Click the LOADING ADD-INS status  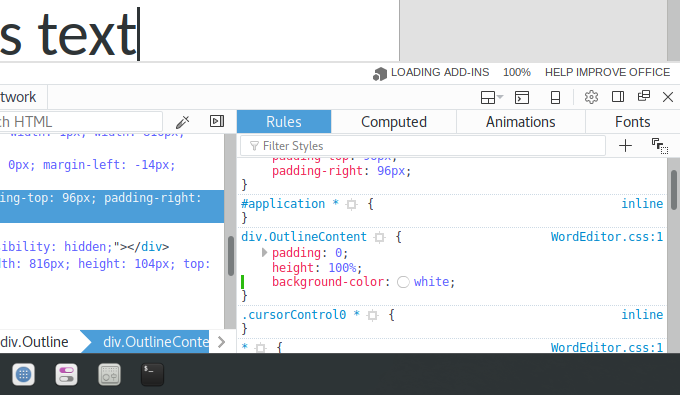click(431, 72)
